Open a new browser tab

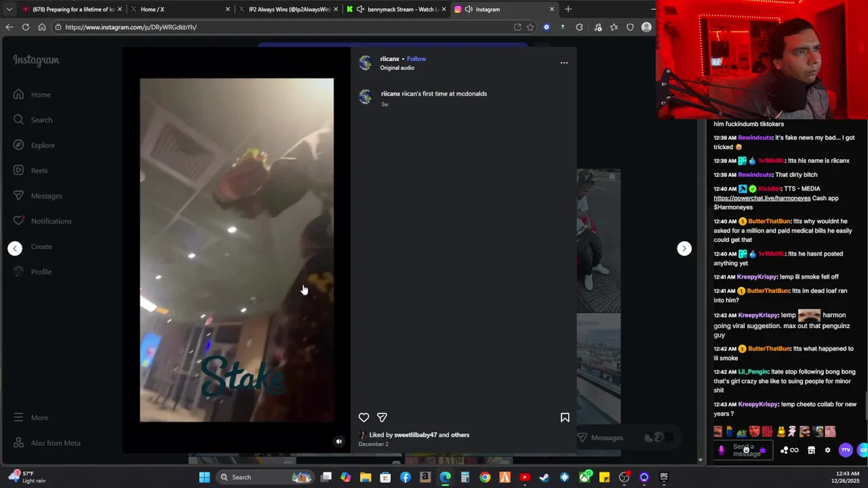click(568, 9)
